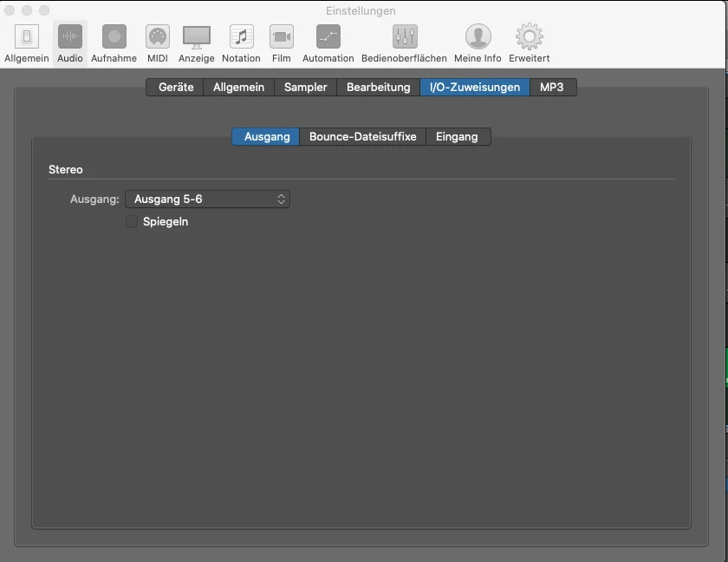Open Meine Info profile icon
The image size is (728, 562).
(x=478, y=36)
